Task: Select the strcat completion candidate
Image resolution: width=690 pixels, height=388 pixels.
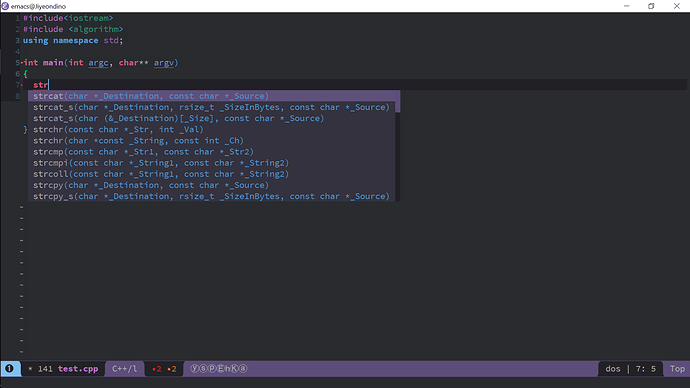Action: pyautogui.click(x=214, y=96)
